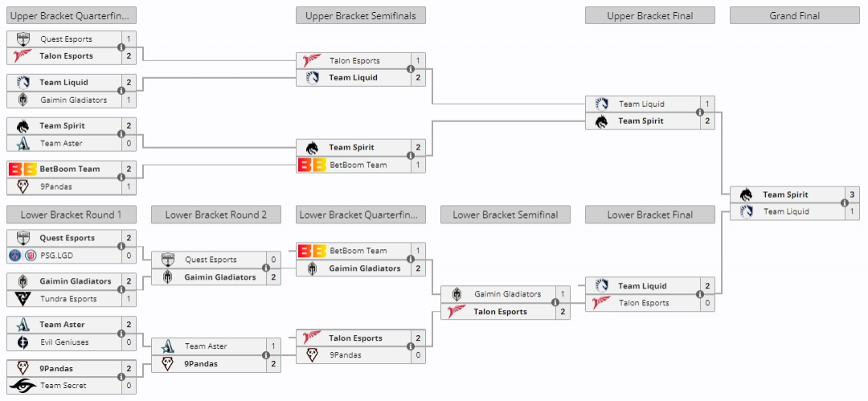Click the Grand Final header

795,15
